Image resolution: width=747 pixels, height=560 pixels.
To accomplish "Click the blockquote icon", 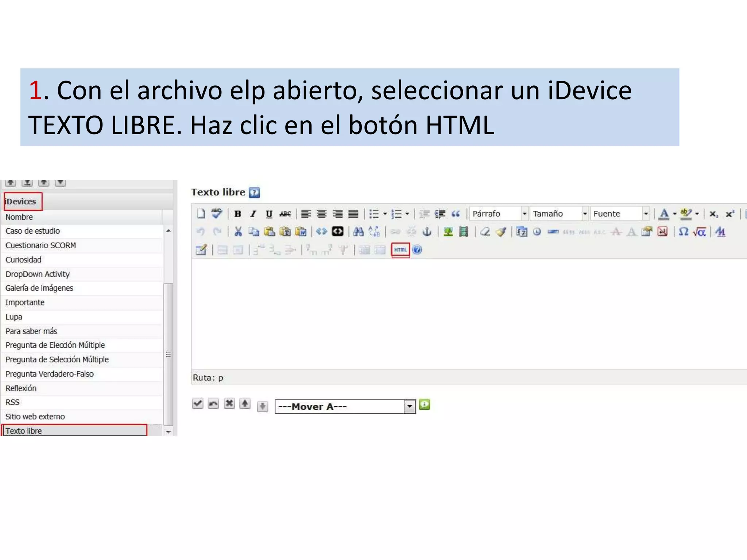I will point(456,214).
